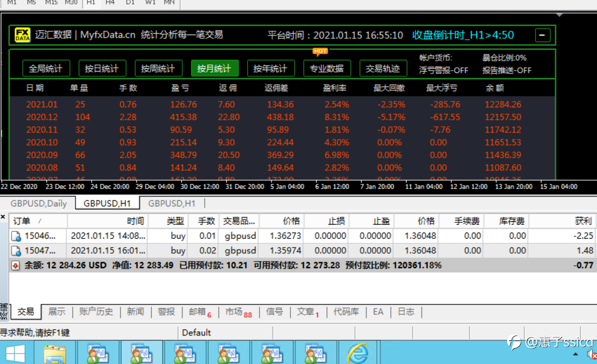Select the 2020.08 monthly row

pyautogui.click(x=282, y=167)
